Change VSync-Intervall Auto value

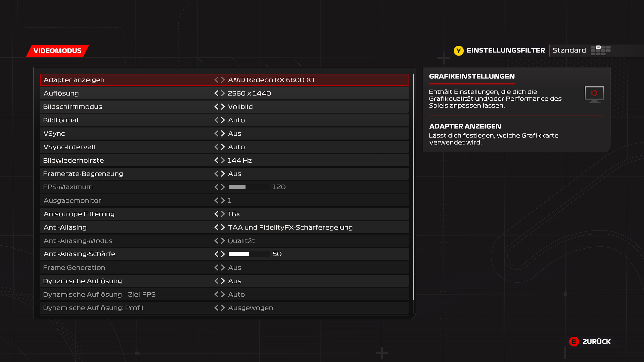[236, 147]
